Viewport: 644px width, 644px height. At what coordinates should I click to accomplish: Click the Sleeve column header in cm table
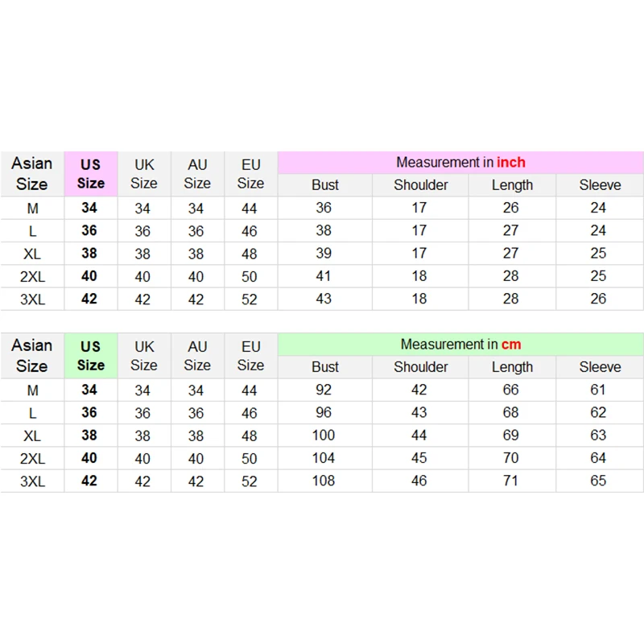[x=600, y=367]
